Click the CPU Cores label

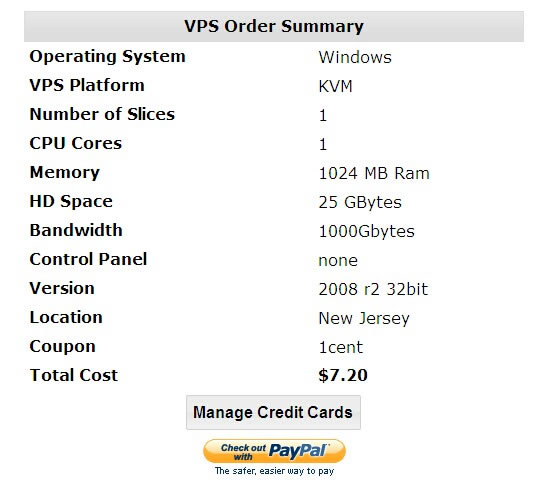tap(76, 143)
